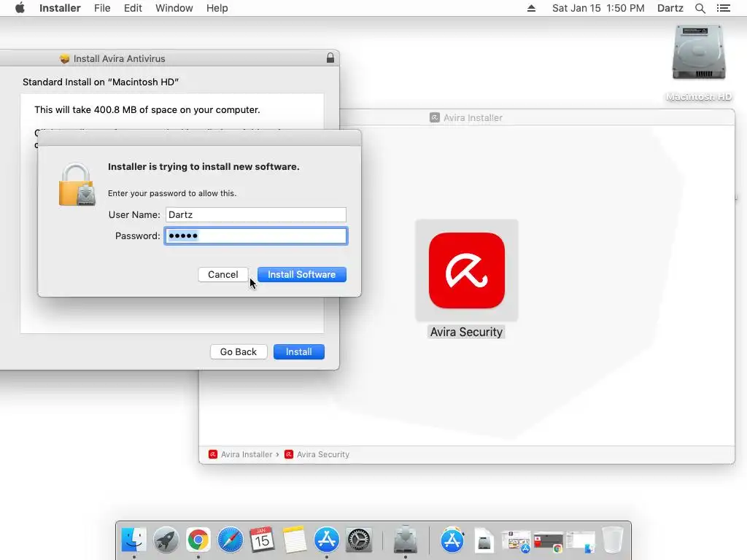Click the Avira Security label in Finder window
Screen dimensions: 747x560
(x=466, y=332)
